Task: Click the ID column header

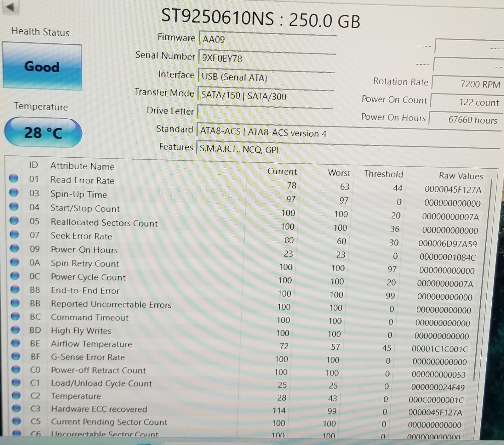Action: coord(33,165)
